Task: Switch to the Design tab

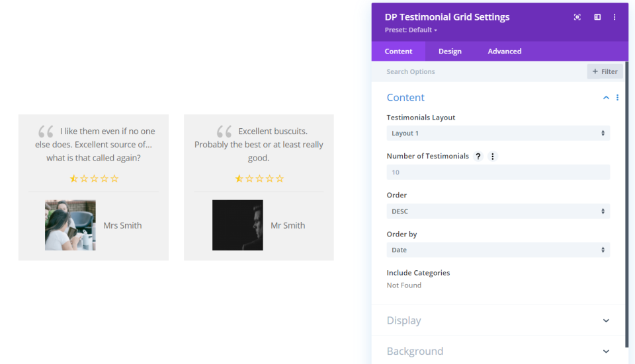Action: point(450,52)
